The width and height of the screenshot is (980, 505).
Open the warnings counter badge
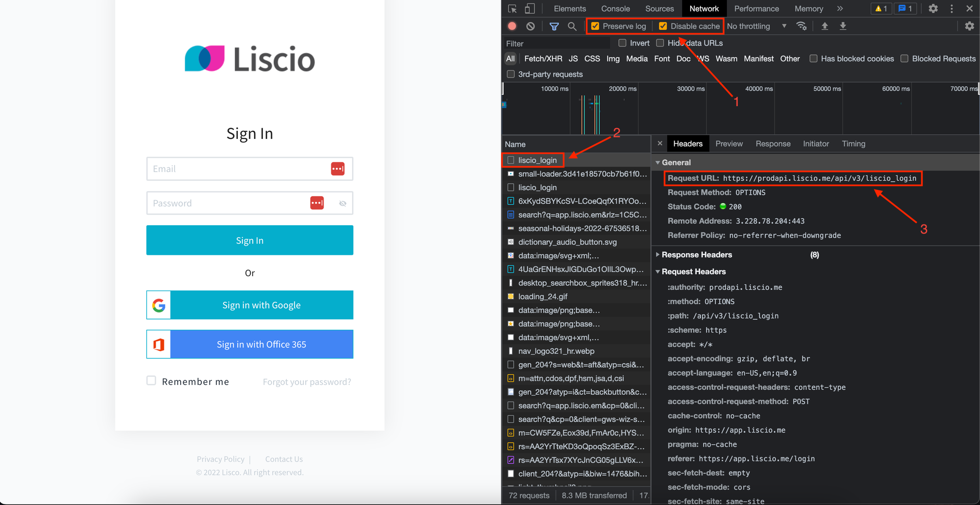(881, 9)
